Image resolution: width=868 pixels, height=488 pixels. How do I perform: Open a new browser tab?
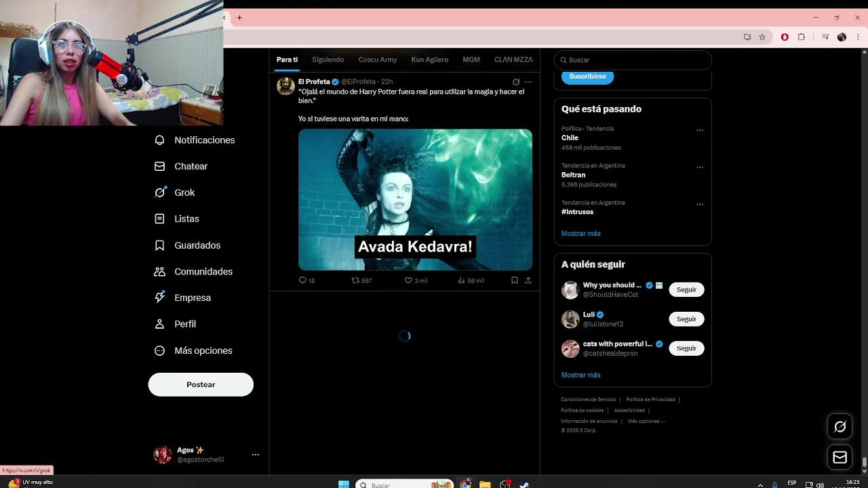(x=239, y=18)
